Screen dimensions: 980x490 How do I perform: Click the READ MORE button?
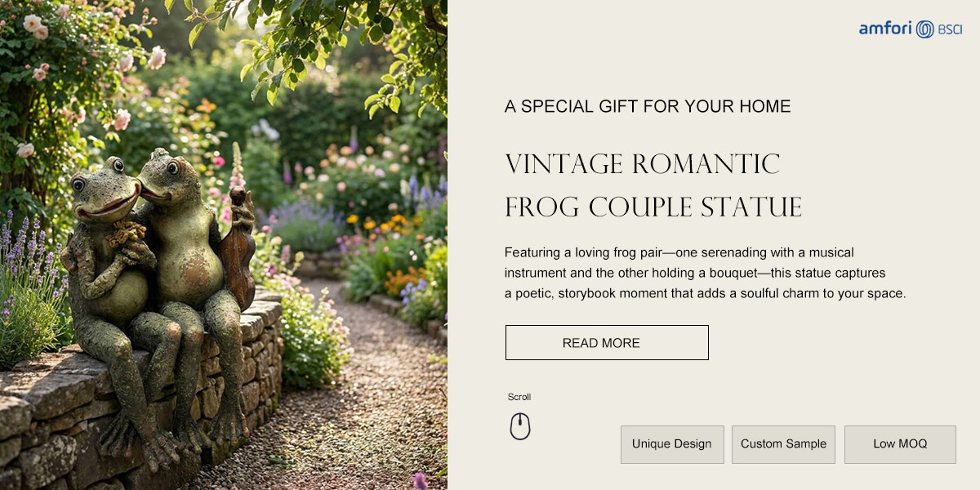(607, 343)
